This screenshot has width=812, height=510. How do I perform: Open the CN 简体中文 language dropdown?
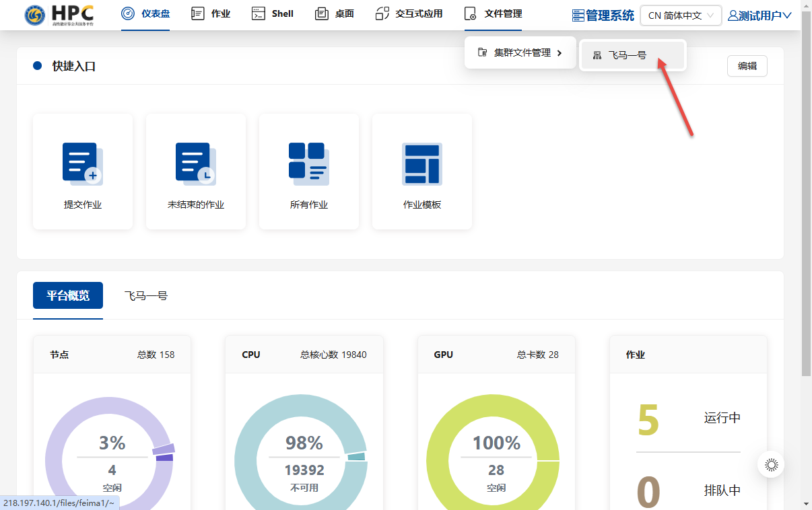tap(681, 15)
